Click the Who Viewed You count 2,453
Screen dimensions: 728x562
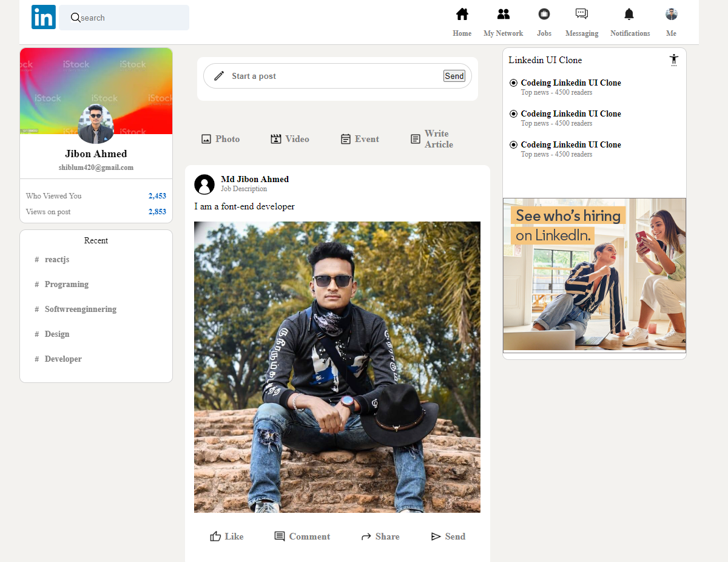point(157,196)
